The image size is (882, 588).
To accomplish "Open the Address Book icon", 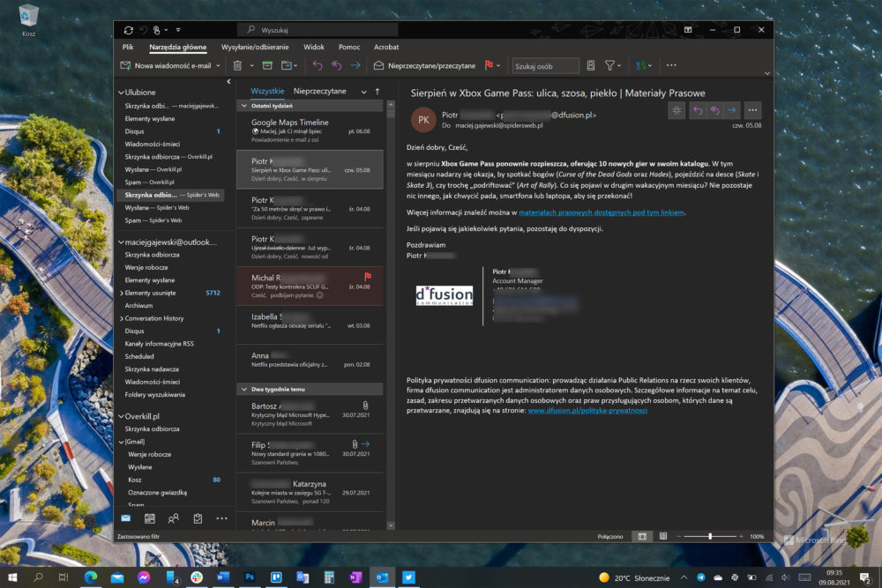I will click(x=591, y=66).
